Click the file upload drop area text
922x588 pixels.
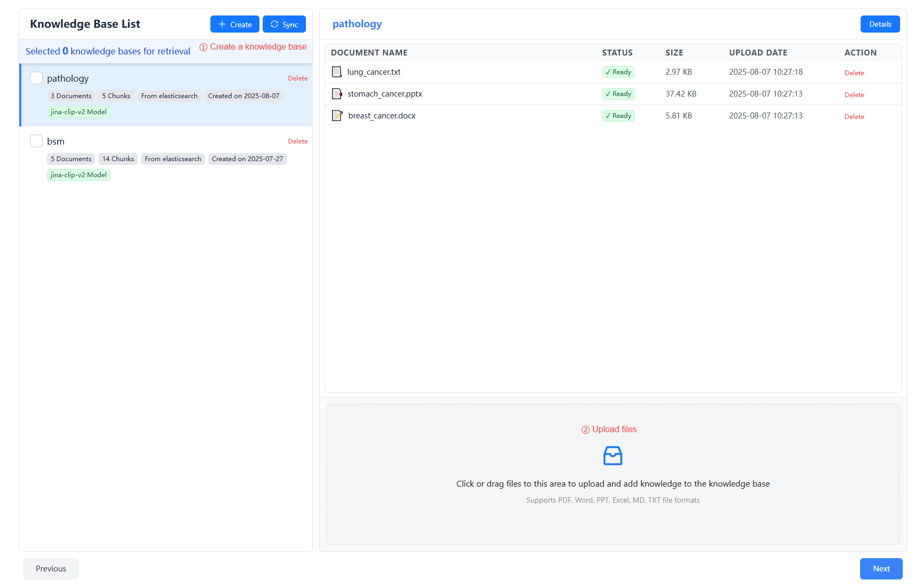(612, 484)
